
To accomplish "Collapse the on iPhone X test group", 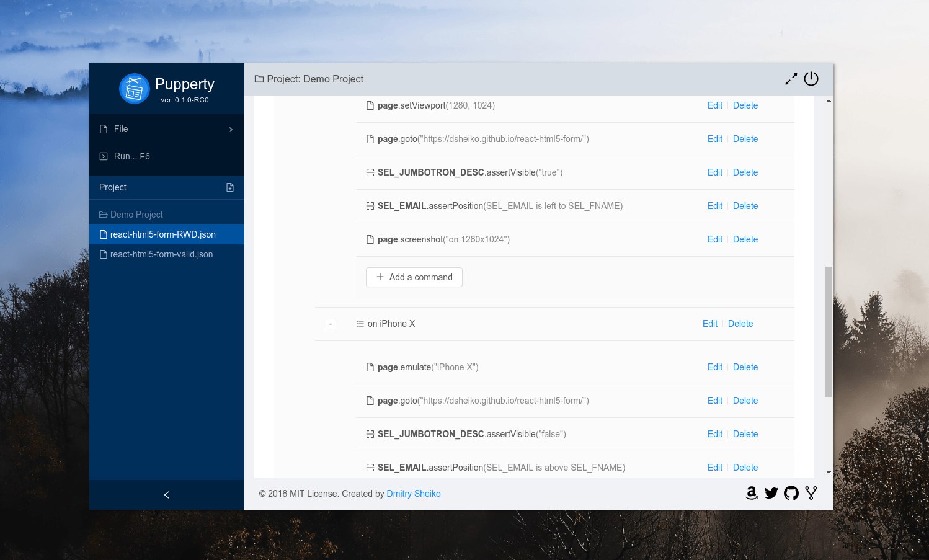I will point(331,324).
